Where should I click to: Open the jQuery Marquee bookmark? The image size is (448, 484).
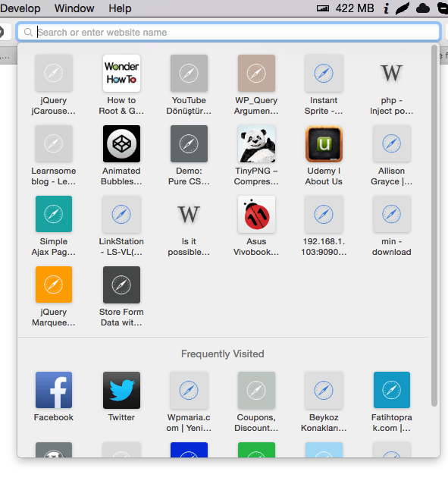[x=54, y=284]
